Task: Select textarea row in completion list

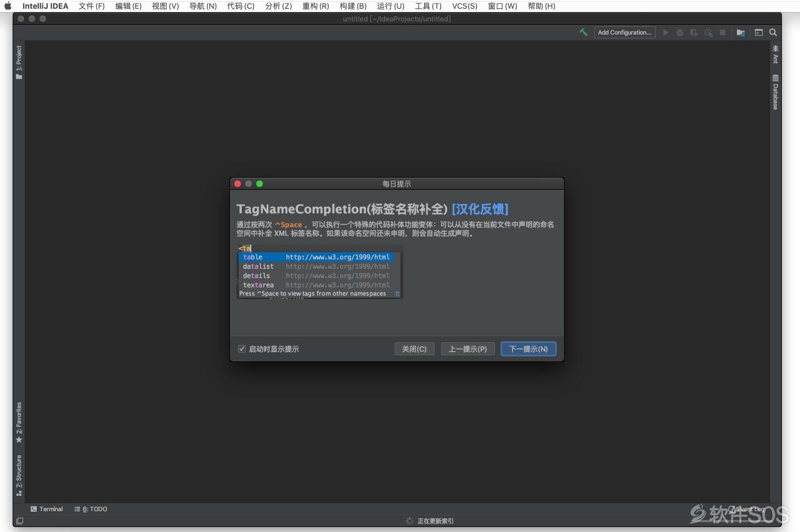Action: [316, 285]
